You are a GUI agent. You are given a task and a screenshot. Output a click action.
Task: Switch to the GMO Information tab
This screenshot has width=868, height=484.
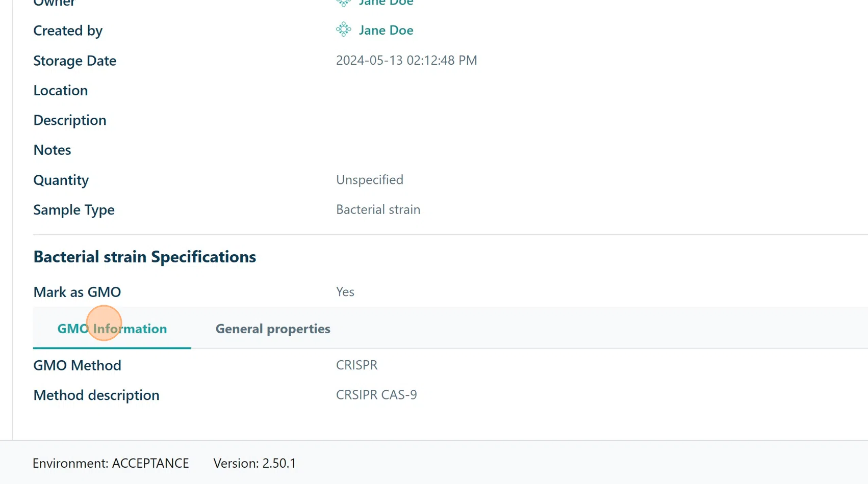pyautogui.click(x=112, y=329)
